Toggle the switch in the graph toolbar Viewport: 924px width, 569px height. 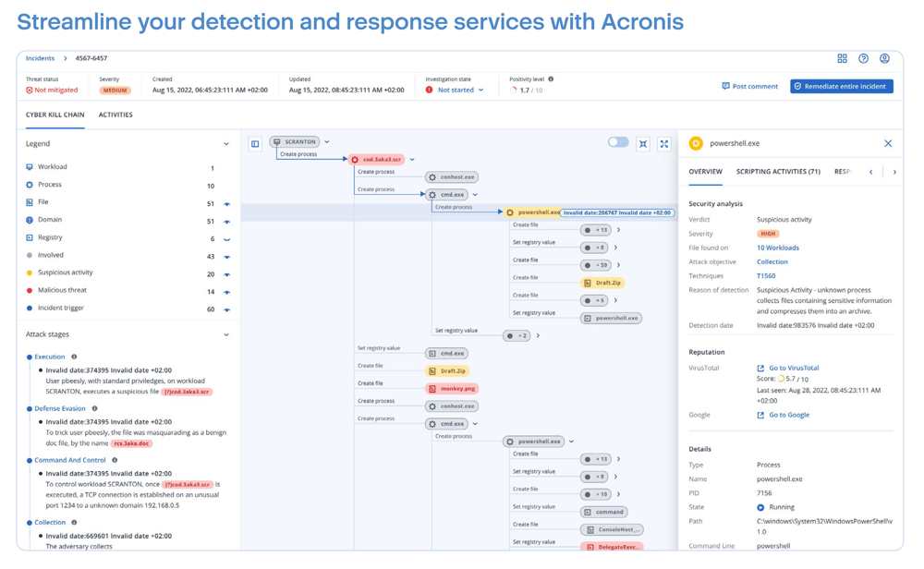(x=618, y=142)
